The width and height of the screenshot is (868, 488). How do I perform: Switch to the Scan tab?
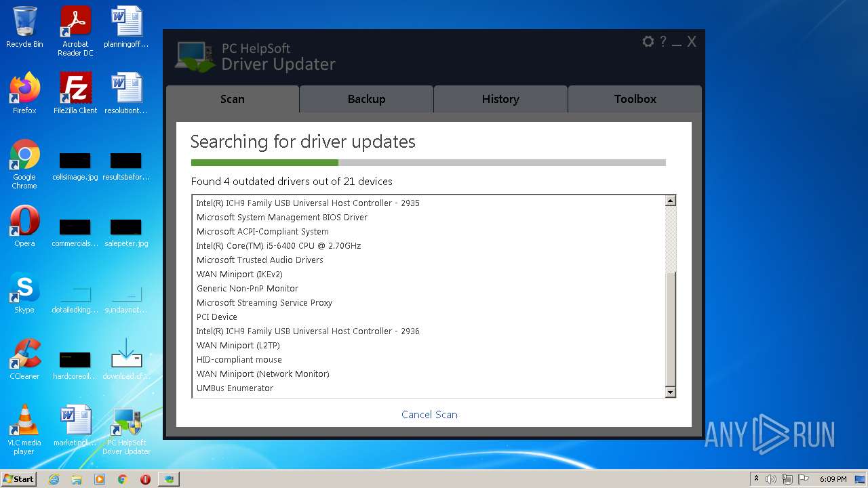pos(232,99)
